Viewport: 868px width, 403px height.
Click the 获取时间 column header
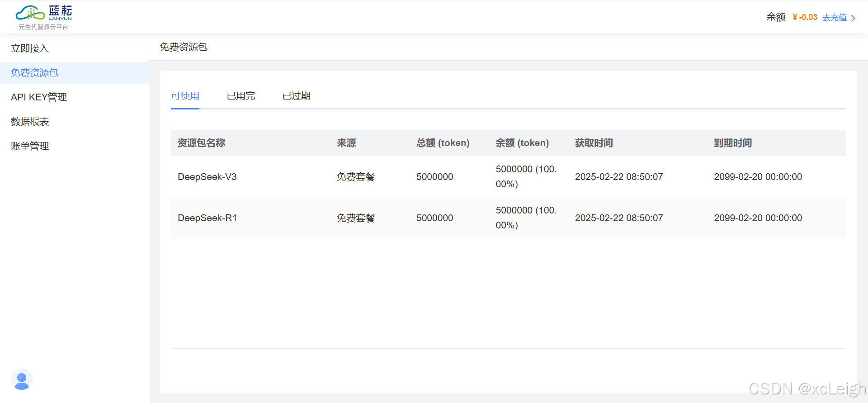(594, 143)
